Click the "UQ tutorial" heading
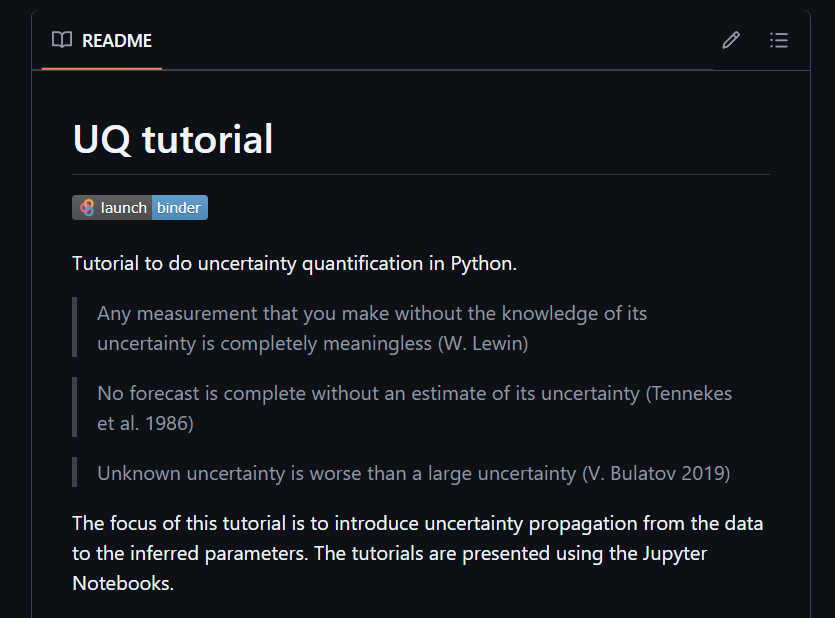Viewport: 835px width, 618px height. (173, 139)
